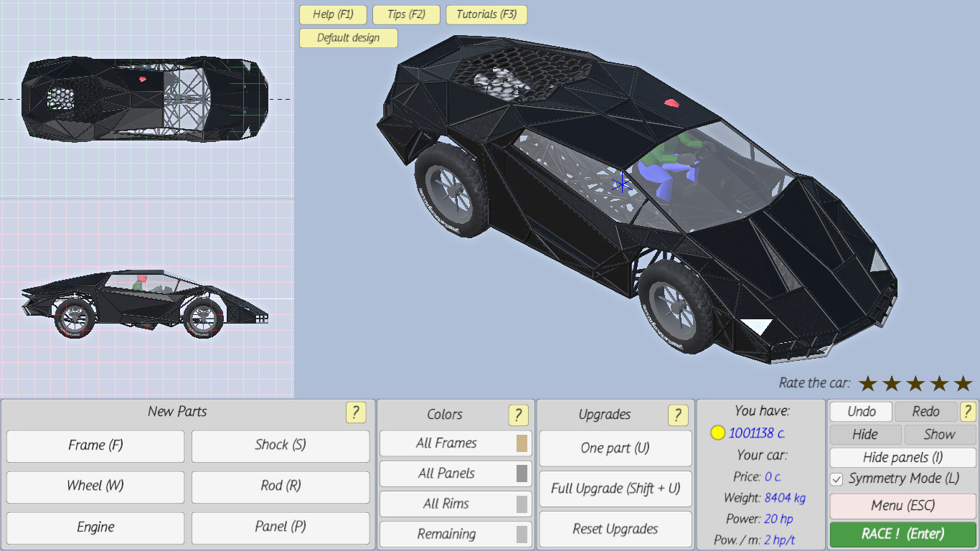Rate the car with the first star
Screen dimensions: 980x551
pyautogui.click(x=868, y=384)
